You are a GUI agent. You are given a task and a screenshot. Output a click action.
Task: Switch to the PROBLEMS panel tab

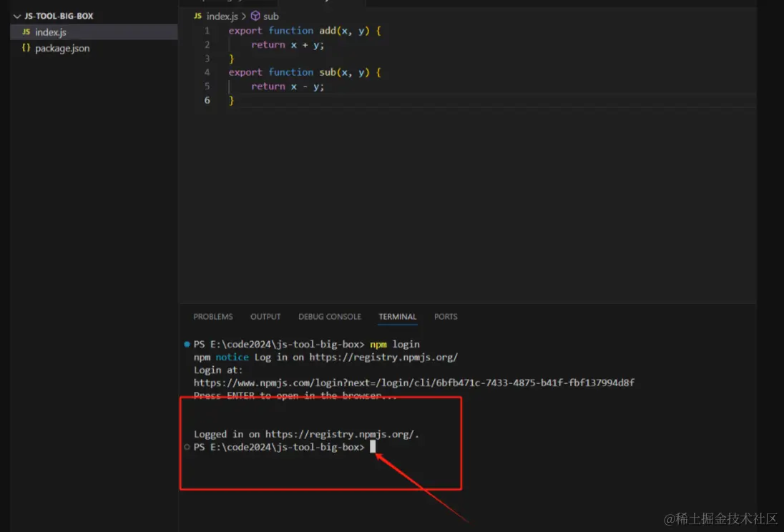pos(213,317)
